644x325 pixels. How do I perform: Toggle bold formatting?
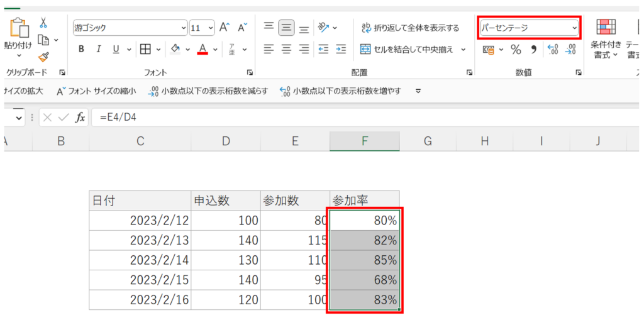coord(81,49)
